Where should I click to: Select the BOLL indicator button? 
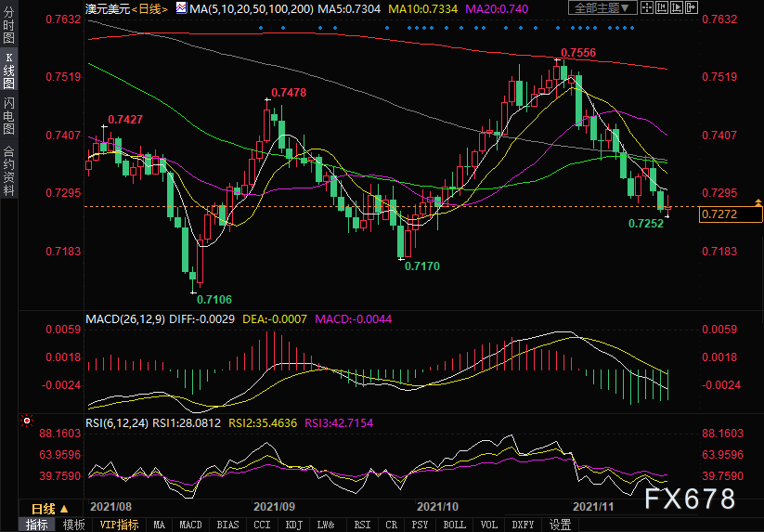[x=455, y=525]
